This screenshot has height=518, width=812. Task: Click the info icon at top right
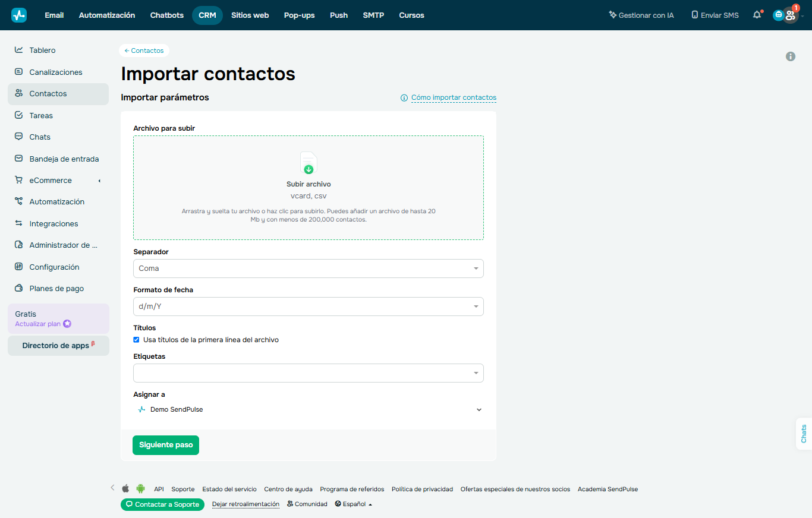coord(791,56)
